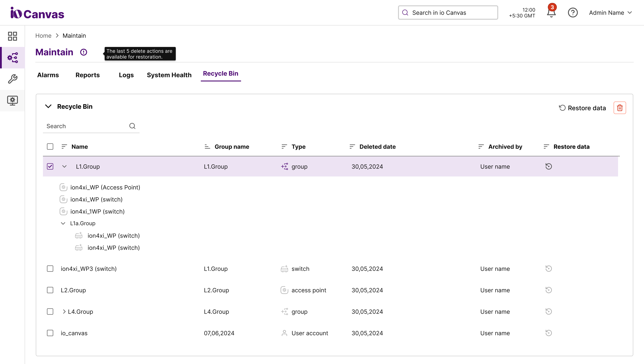This screenshot has height=364, width=644.
Task: Tick the L4.Group row checkbox
Action: (50, 311)
